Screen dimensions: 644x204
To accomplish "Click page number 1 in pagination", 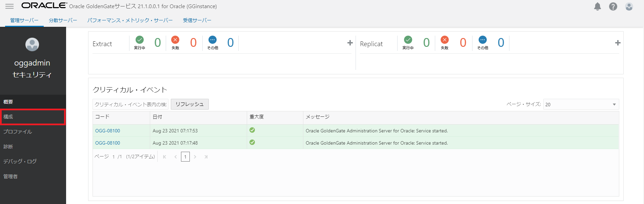I will pyautogui.click(x=185, y=157).
